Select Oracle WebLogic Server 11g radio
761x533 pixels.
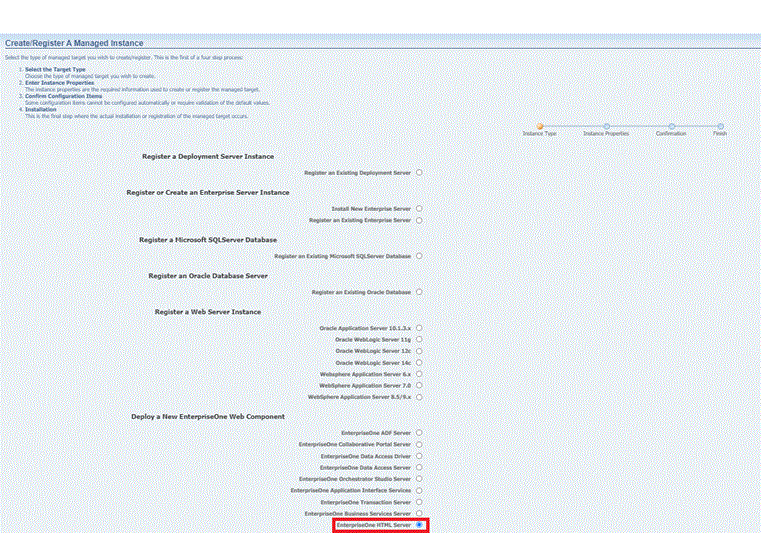pos(419,339)
